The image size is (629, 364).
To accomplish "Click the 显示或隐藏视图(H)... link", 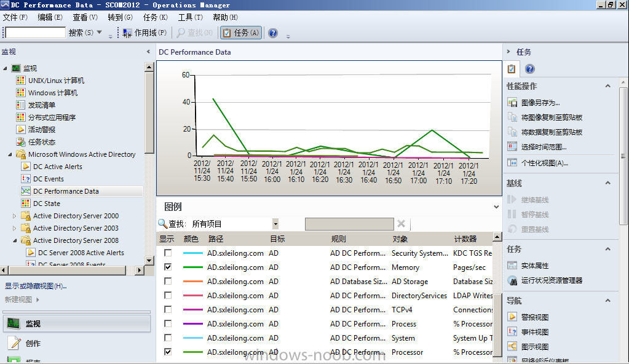I will coord(36,286).
